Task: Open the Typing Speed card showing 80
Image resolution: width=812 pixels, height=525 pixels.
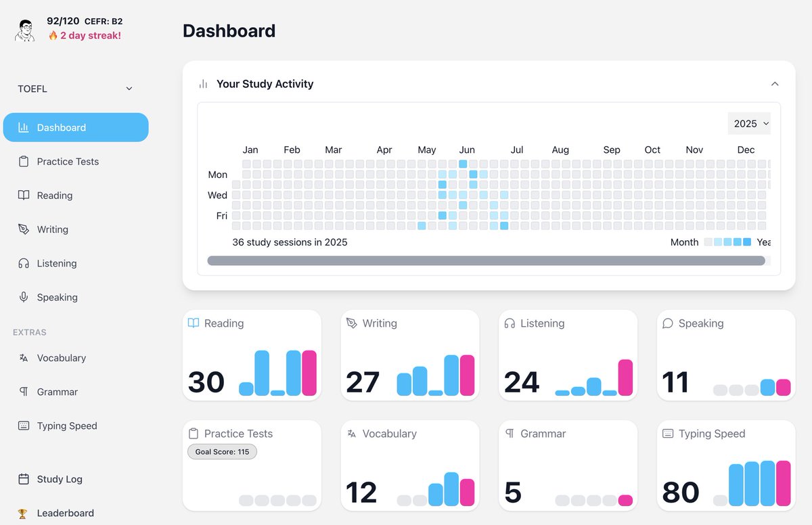Action: coord(726,465)
